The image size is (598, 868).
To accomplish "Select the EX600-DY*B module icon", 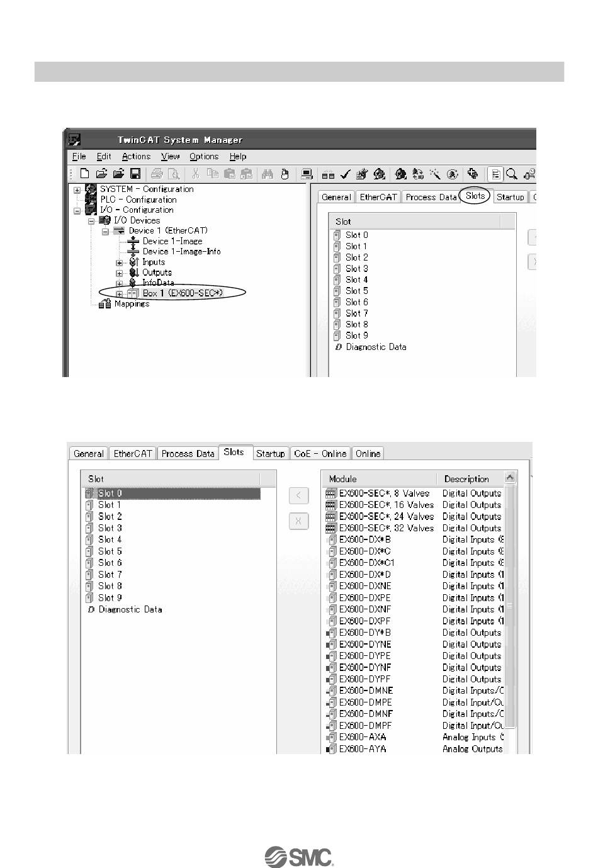I will [x=332, y=633].
